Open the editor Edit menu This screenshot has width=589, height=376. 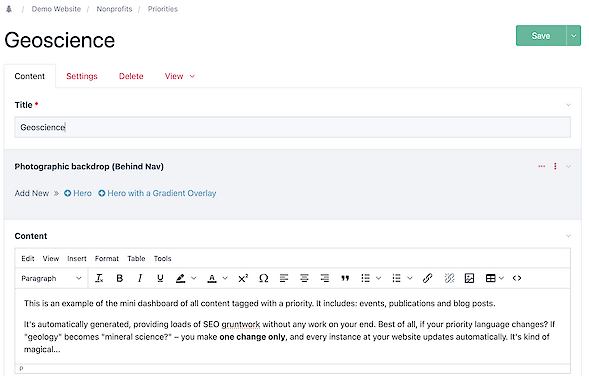[28, 258]
